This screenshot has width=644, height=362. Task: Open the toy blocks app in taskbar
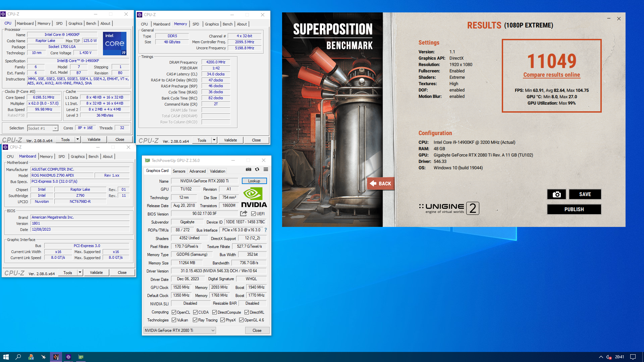point(31,357)
